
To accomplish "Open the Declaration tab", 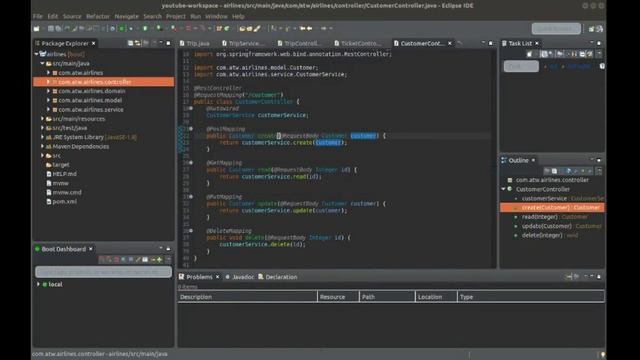I will 278,277.
